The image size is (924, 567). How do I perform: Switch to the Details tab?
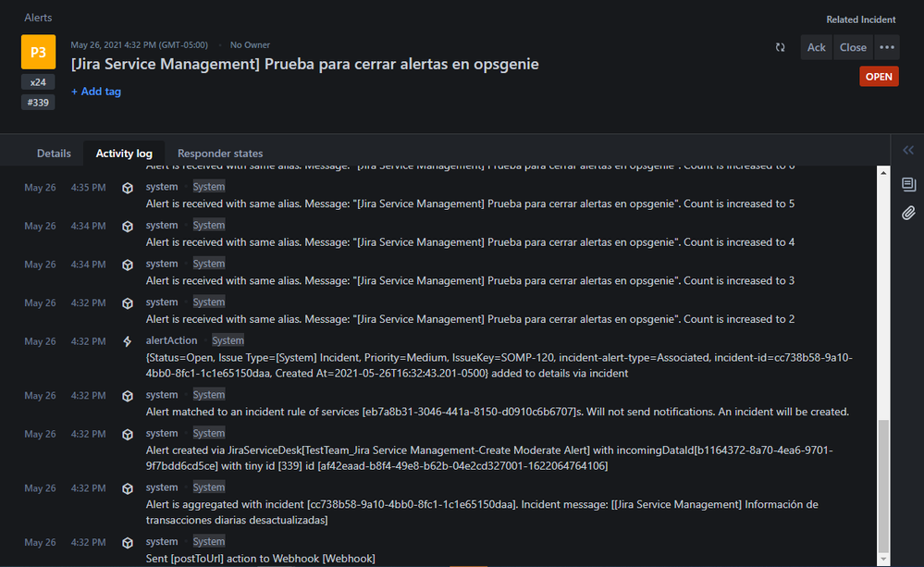coord(54,154)
